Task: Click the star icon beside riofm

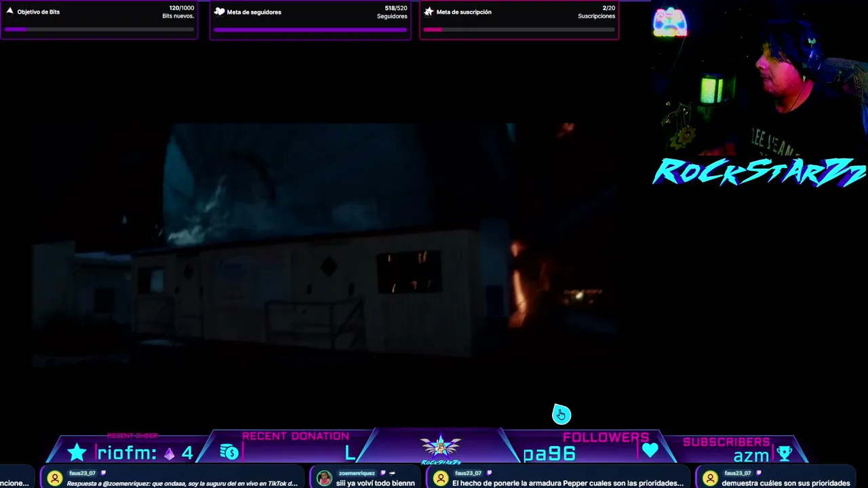Action: 77,452
